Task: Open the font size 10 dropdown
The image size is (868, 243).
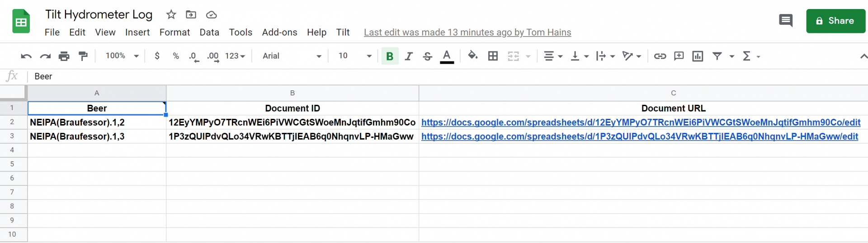Action: coord(355,56)
